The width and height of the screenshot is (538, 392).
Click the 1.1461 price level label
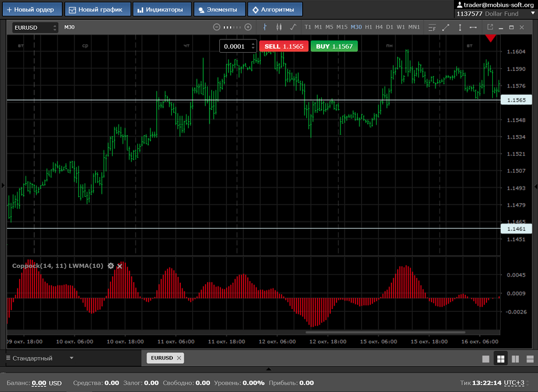(x=516, y=229)
